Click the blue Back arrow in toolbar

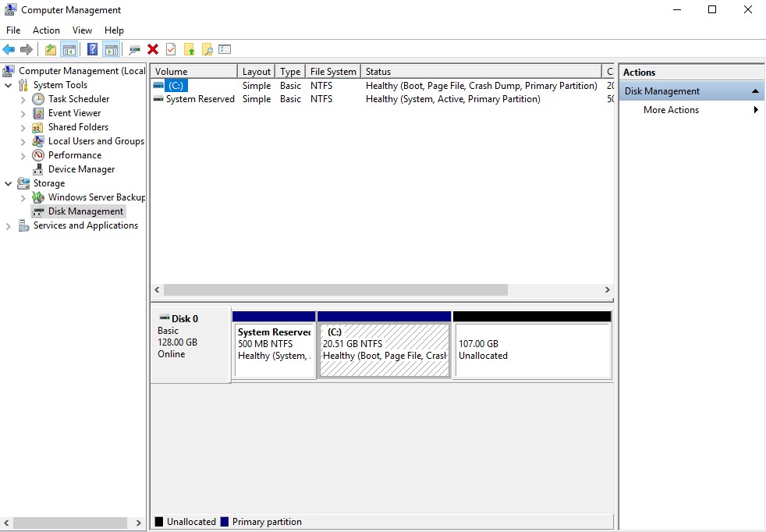9,50
